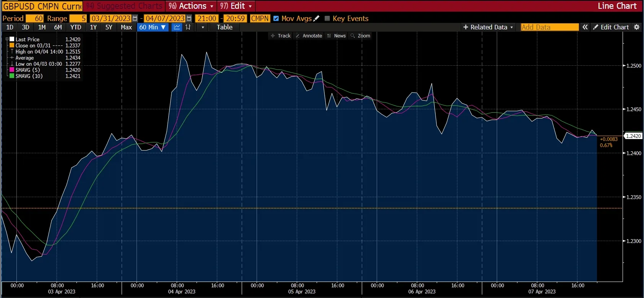Click the SMAVG (10) green color swatch
The width and height of the screenshot is (644, 298).
pyautogui.click(x=12, y=76)
